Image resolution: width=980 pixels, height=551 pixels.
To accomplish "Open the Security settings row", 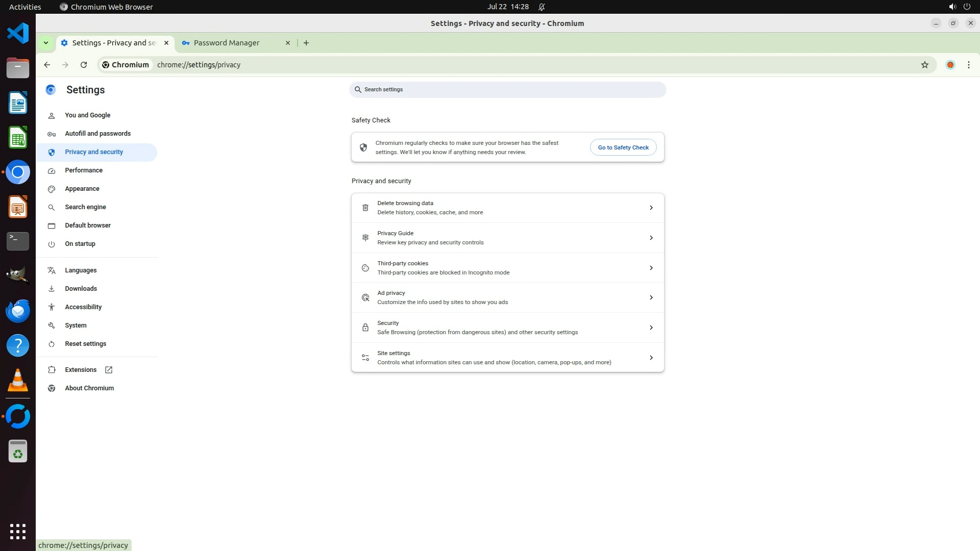I will [507, 328].
